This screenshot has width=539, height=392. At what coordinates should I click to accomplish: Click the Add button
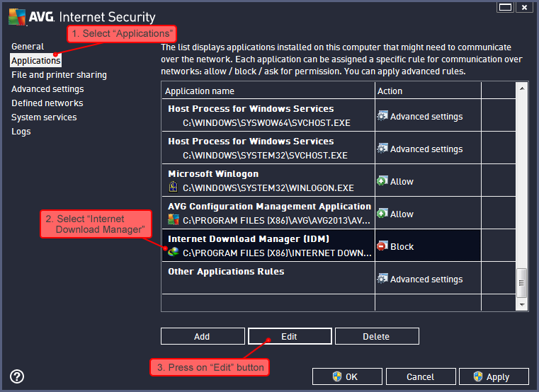(x=203, y=336)
